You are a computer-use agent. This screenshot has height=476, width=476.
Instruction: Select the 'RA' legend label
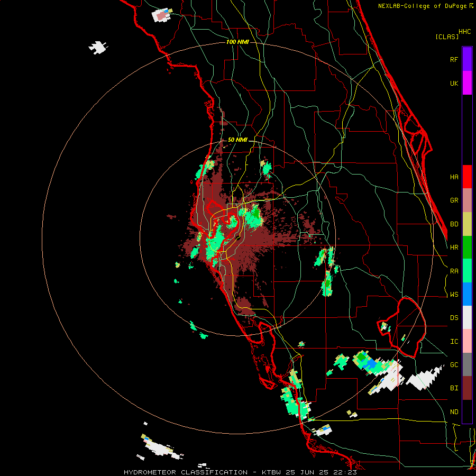coord(454,271)
